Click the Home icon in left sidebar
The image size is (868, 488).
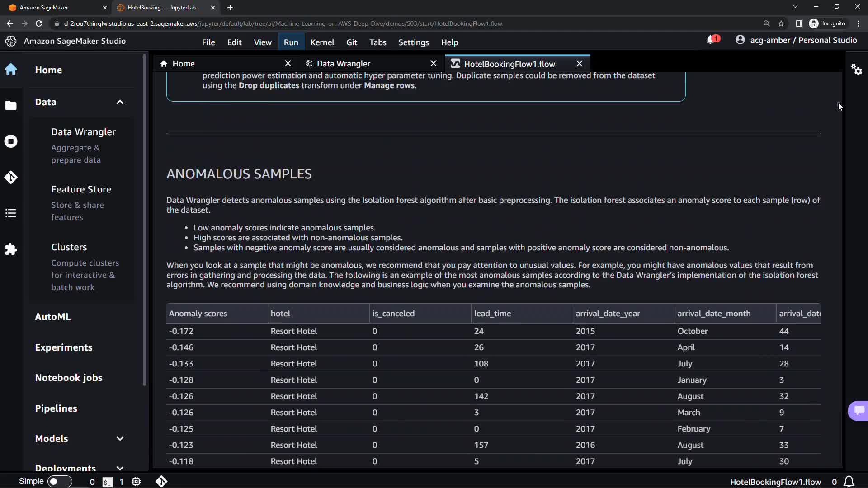point(11,70)
